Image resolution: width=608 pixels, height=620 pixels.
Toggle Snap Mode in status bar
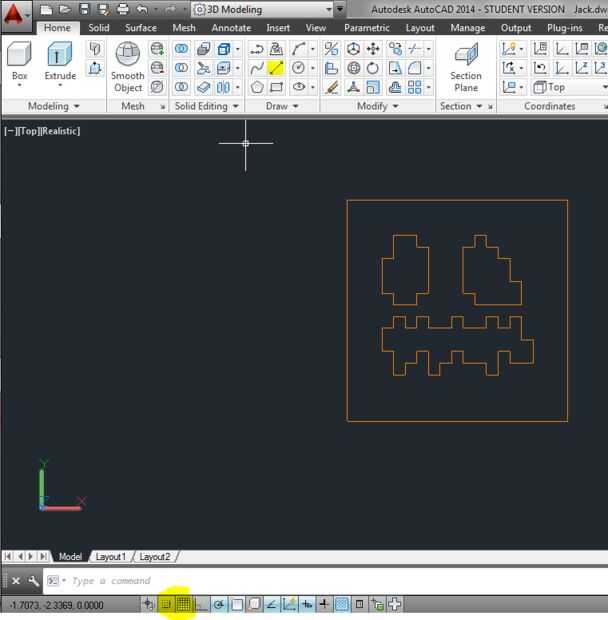tap(166, 604)
